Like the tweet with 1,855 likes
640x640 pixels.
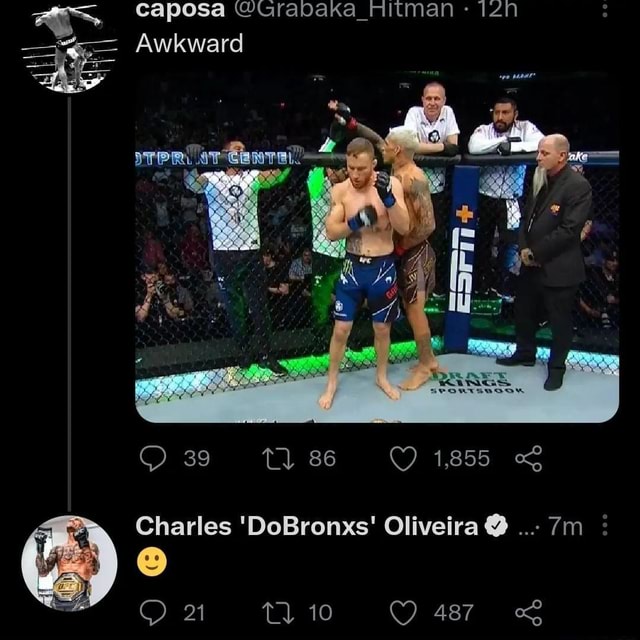[403, 458]
